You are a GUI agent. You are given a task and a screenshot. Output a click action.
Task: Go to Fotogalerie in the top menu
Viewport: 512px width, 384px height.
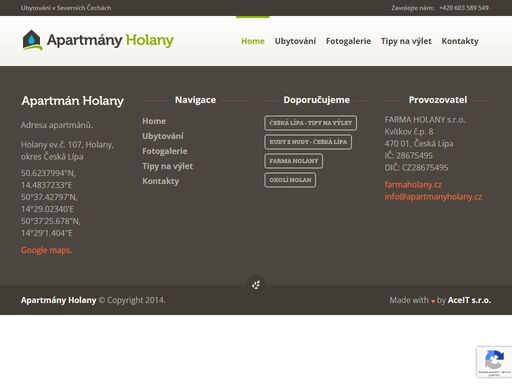tap(348, 41)
